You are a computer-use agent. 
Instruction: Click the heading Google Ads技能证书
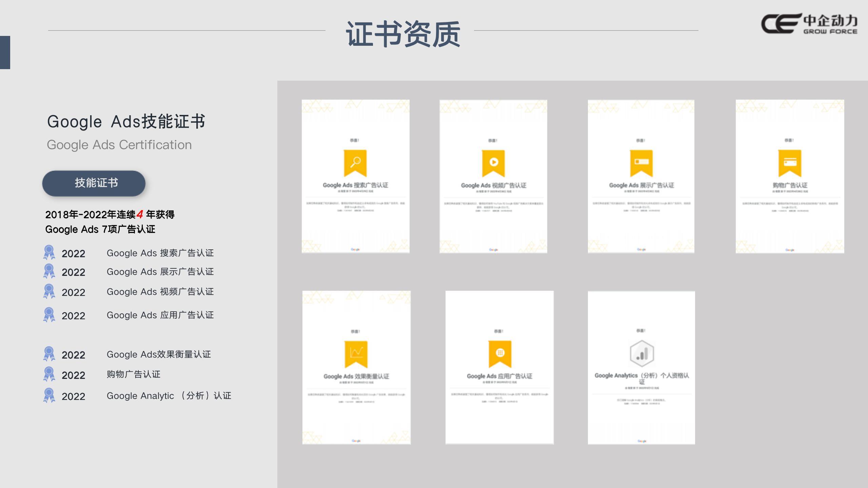pos(126,122)
